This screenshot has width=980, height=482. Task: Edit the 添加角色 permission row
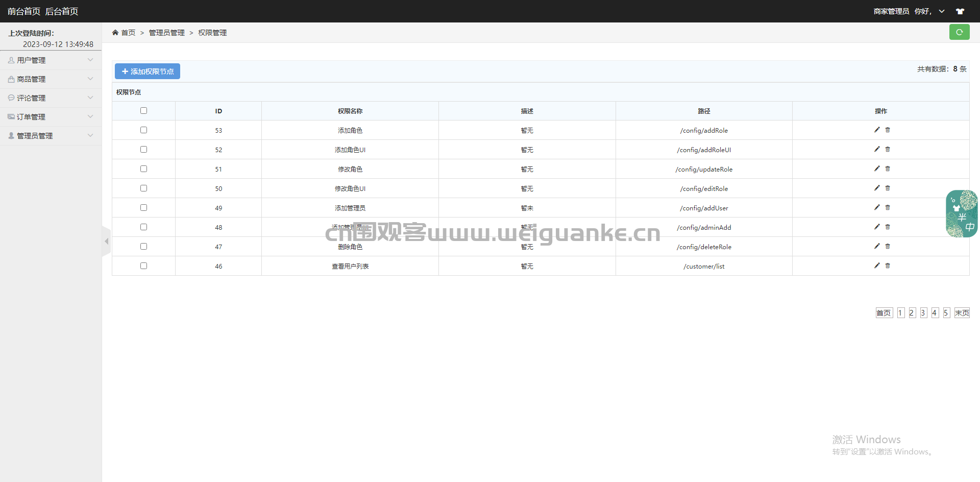[x=877, y=130]
